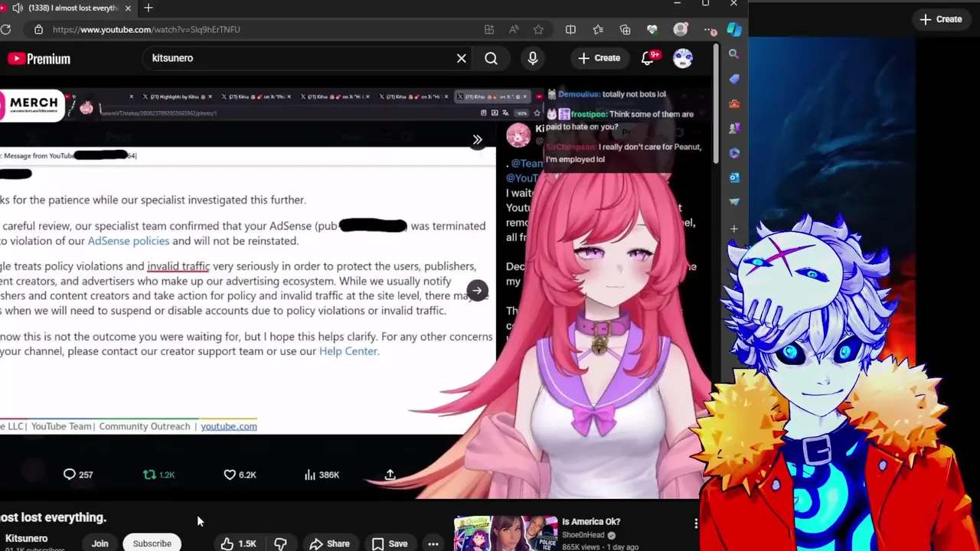Open Outlook in the Edge sidebar

point(734,177)
